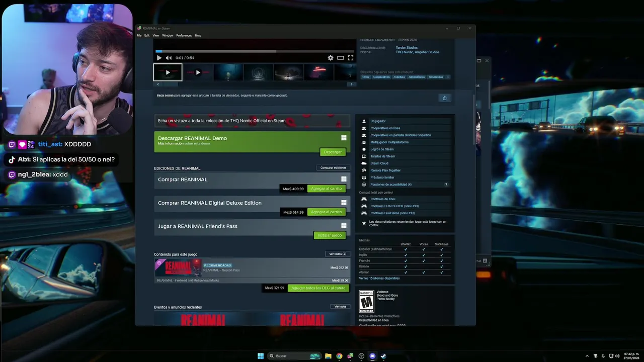Screen dimensions: 644x362
Task: Open THQ Nordic Official collection banner
Action: (252, 121)
